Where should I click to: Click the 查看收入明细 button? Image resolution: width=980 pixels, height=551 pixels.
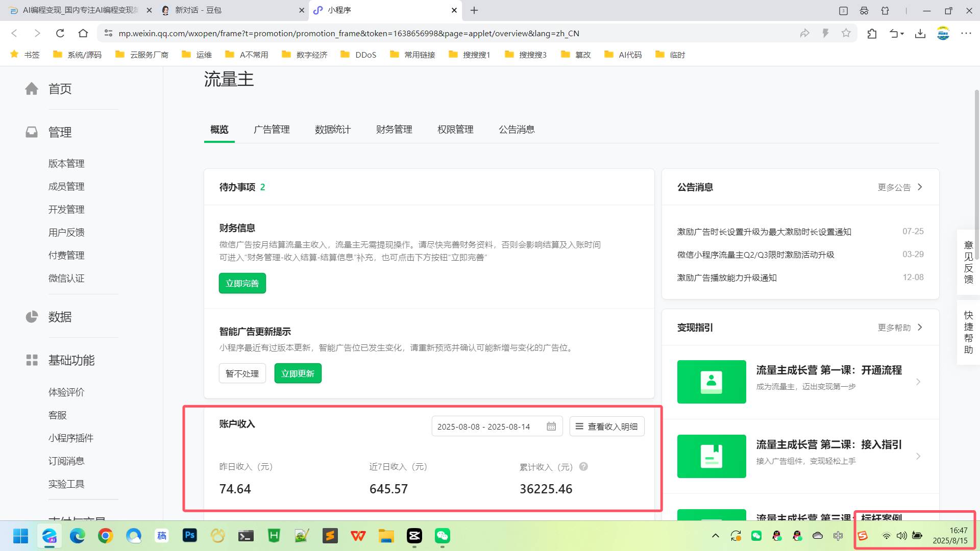click(607, 427)
